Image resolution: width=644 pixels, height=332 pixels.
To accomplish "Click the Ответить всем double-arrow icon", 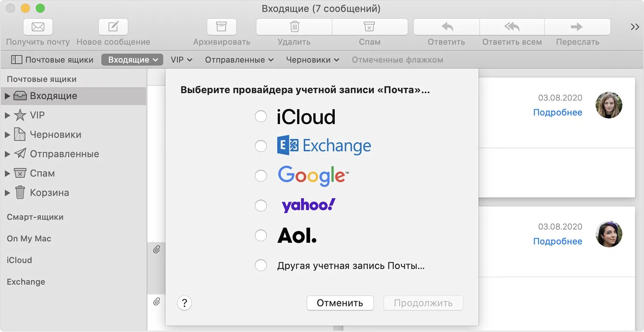I will point(512,27).
